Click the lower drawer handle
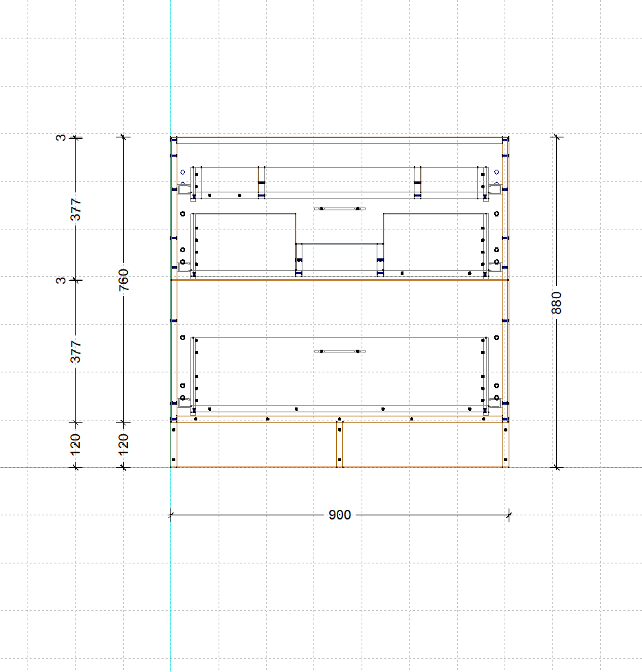The width and height of the screenshot is (642, 672). point(337,351)
